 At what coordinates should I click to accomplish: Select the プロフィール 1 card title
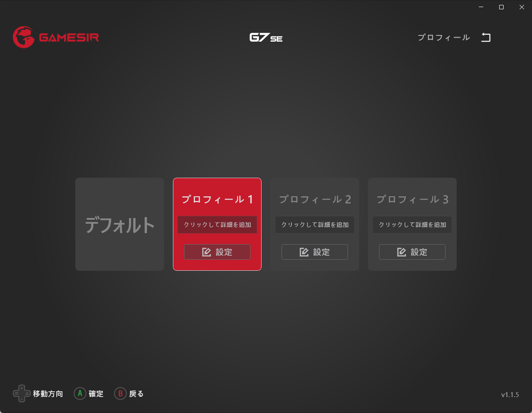(x=217, y=199)
